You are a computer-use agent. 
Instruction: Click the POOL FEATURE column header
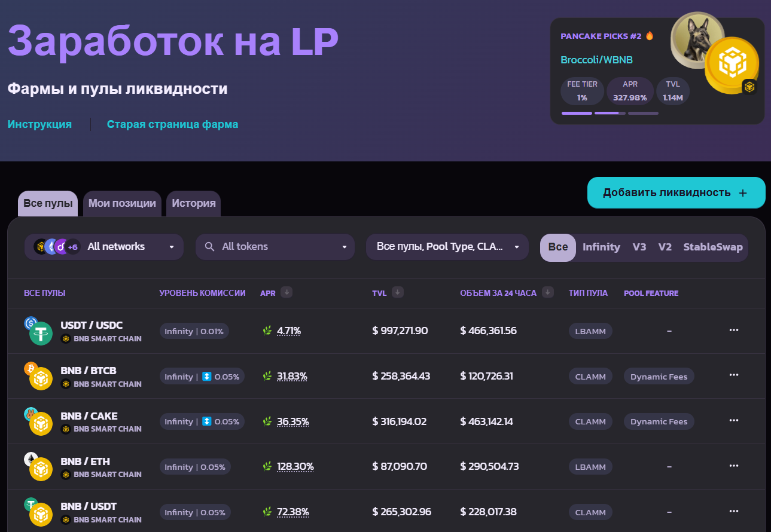(x=651, y=293)
